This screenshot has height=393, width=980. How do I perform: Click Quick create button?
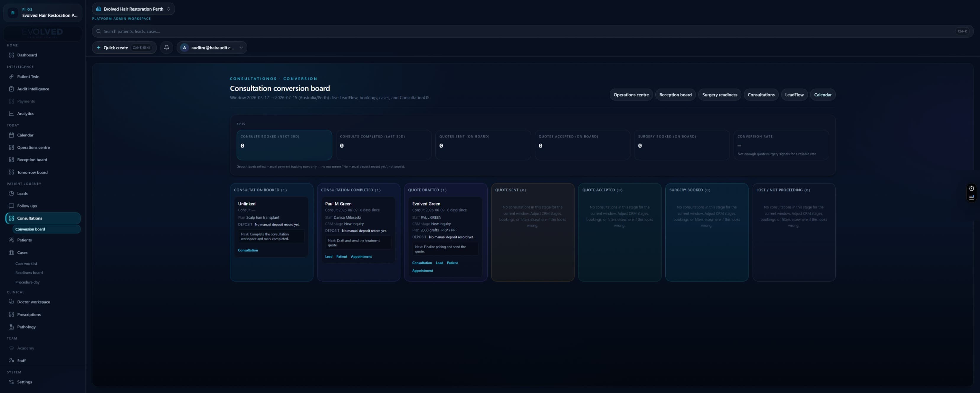point(124,48)
